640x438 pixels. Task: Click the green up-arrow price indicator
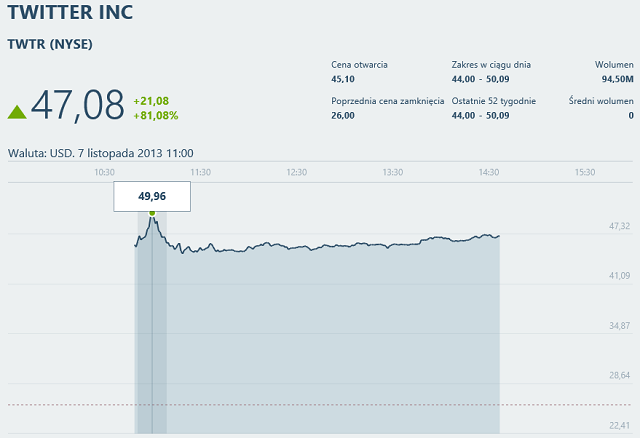pyautogui.click(x=17, y=112)
